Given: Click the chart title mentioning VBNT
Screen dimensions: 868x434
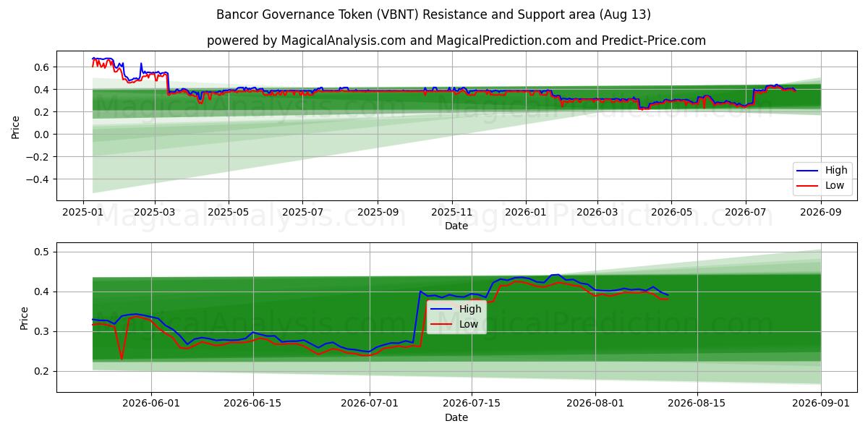Looking at the screenshot, I should tap(433, 14).
